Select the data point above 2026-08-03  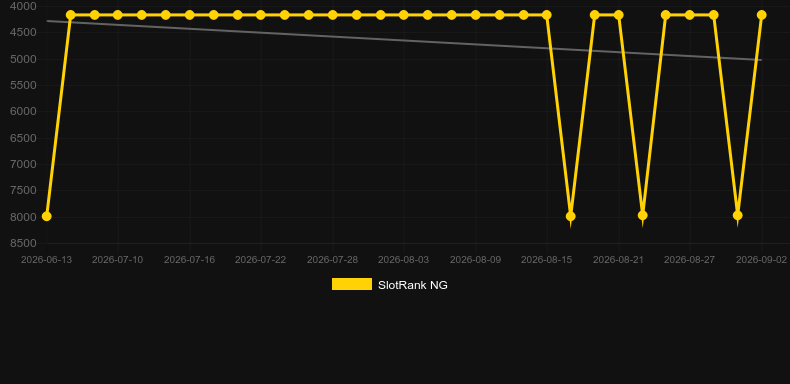[404, 15]
